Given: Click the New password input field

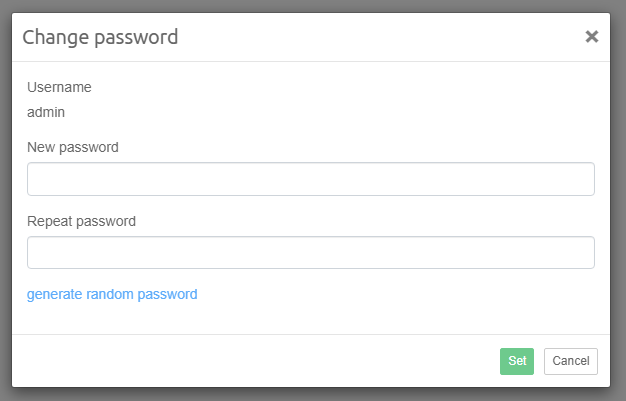Looking at the screenshot, I should 310,180.
